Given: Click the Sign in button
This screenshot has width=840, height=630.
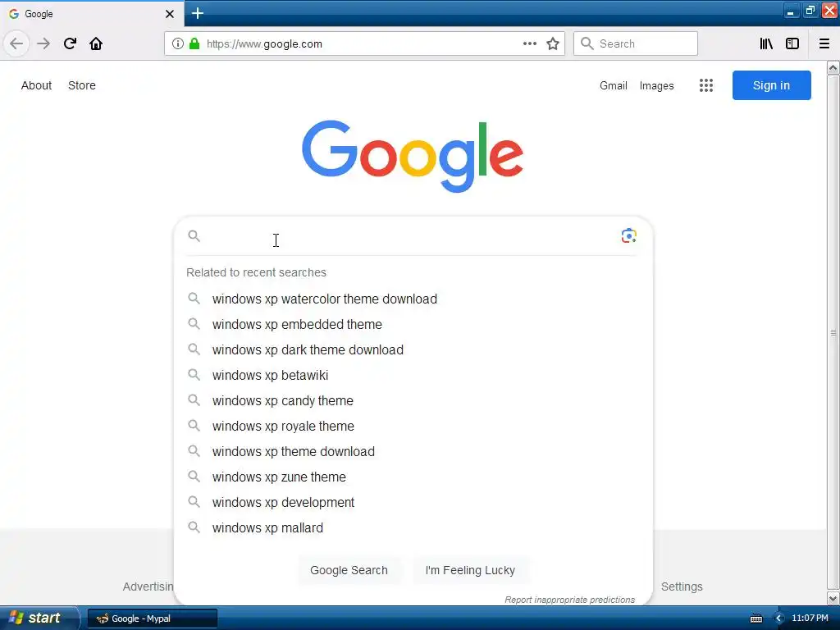Looking at the screenshot, I should pyautogui.click(x=771, y=85).
